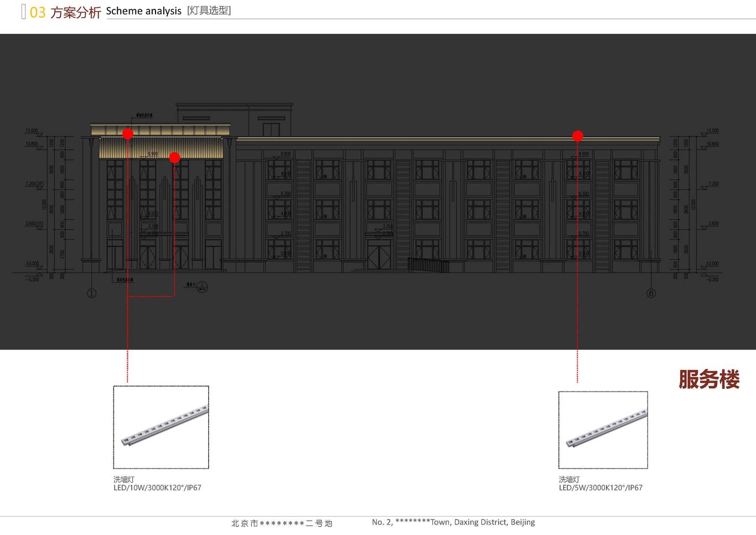Select the text LED/10W/3000K120°/IP67
Viewport: 756px width, 535px height.
(x=157, y=488)
